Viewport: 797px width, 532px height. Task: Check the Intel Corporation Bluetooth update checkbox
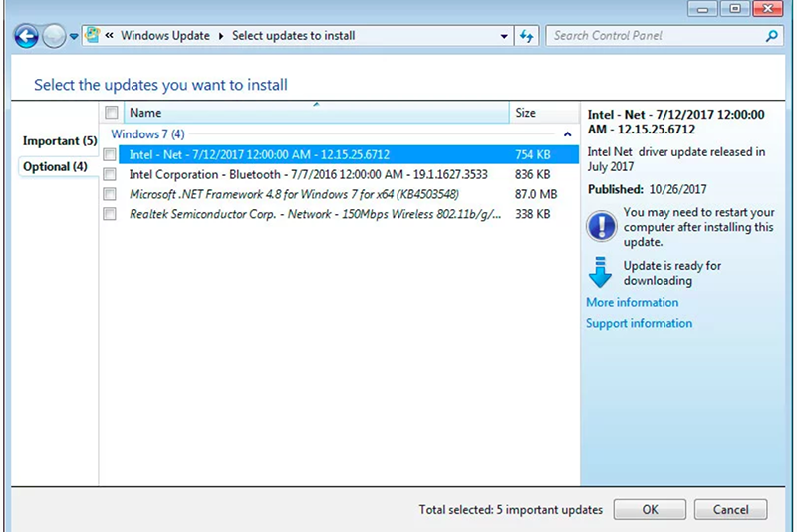click(111, 174)
